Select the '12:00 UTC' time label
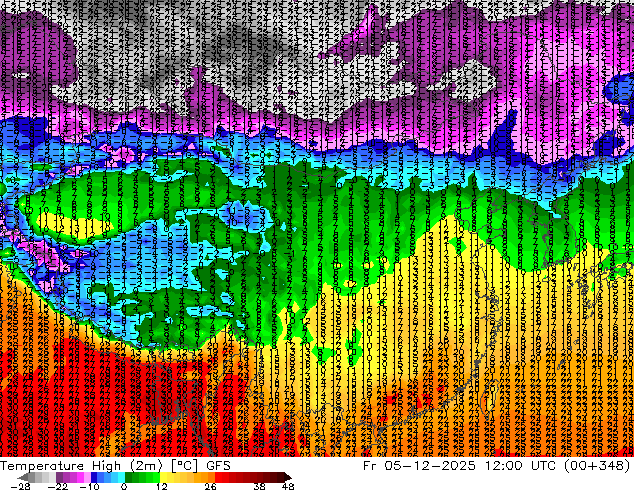Viewport: 634px width, 490px height. point(520,466)
